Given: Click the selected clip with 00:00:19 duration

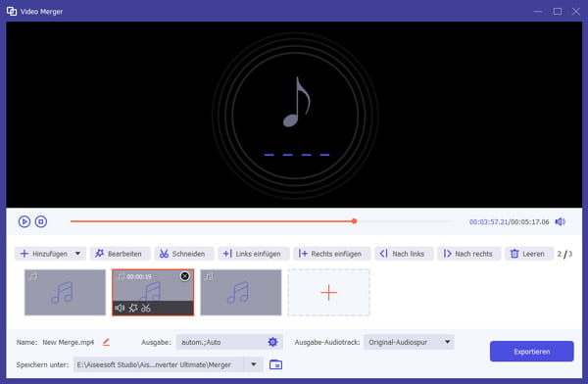Looking at the screenshot, I should pyautogui.click(x=153, y=292).
